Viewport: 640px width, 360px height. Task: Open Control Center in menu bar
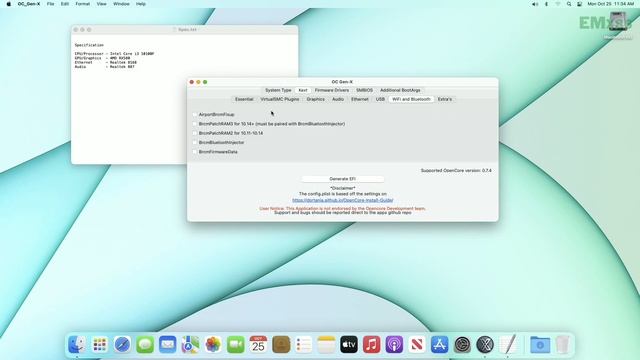(x=580, y=4)
